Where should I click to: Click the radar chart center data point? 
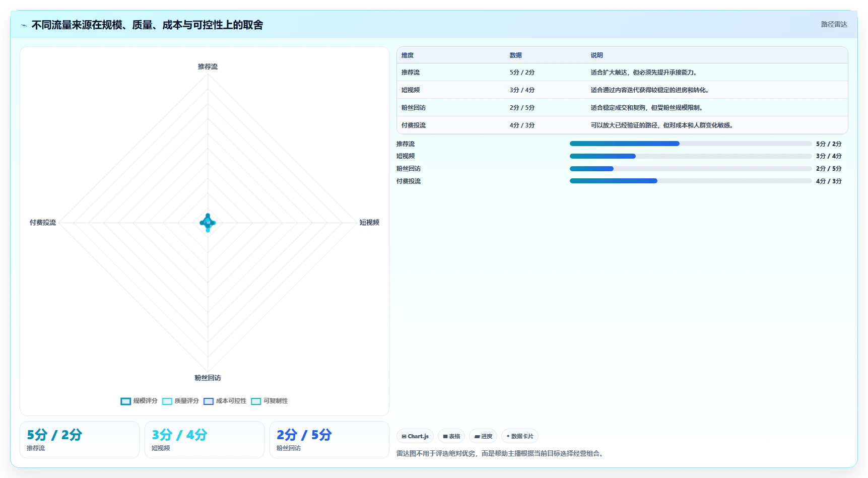tap(208, 222)
